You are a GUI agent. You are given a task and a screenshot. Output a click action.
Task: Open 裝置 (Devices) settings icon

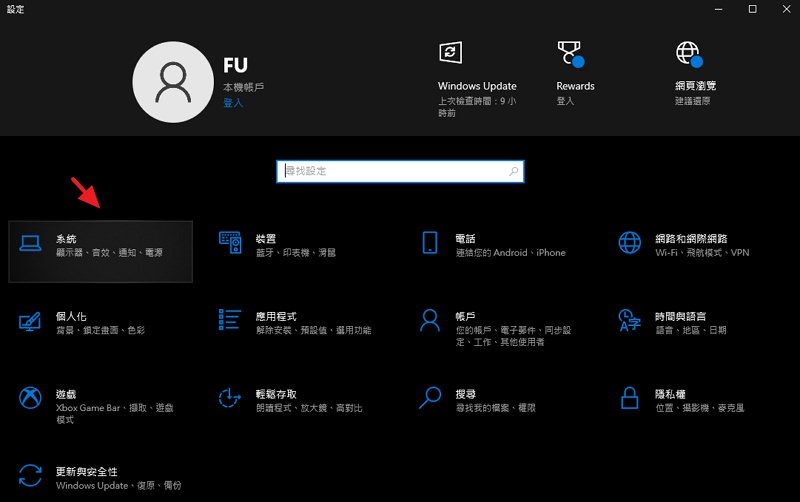(x=230, y=243)
